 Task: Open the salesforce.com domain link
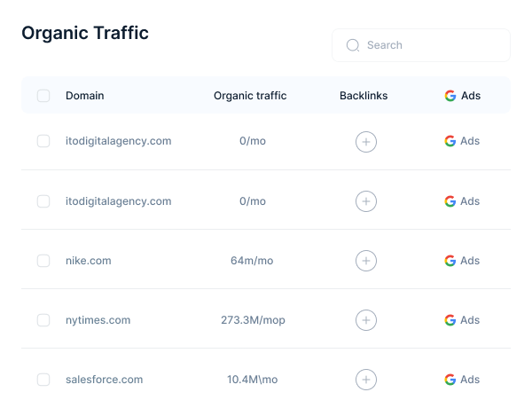pyautogui.click(x=104, y=380)
